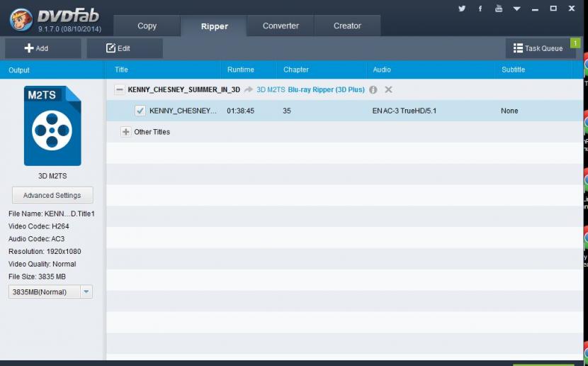This screenshot has width=588, height=366.
Task: Maximize the DVDFab window
Action: (x=553, y=9)
